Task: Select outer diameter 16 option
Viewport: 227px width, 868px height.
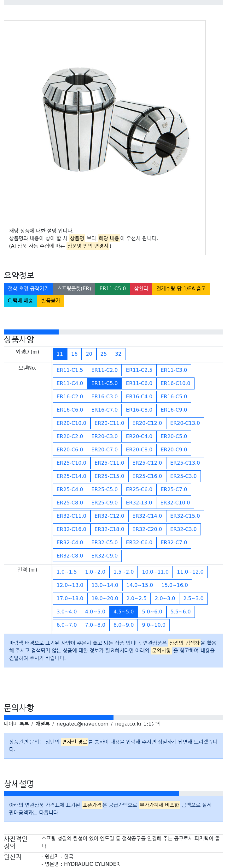Action: [74, 354]
